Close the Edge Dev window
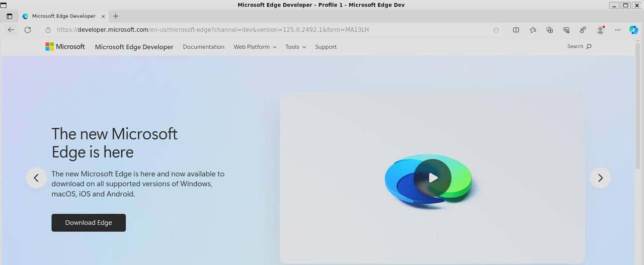644x265 pixels. (x=637, y=5)
